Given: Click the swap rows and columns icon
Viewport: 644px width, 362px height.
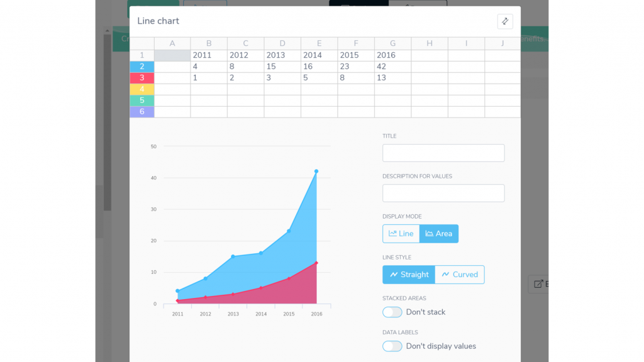Looking at the screenshot, I should 504,21.
